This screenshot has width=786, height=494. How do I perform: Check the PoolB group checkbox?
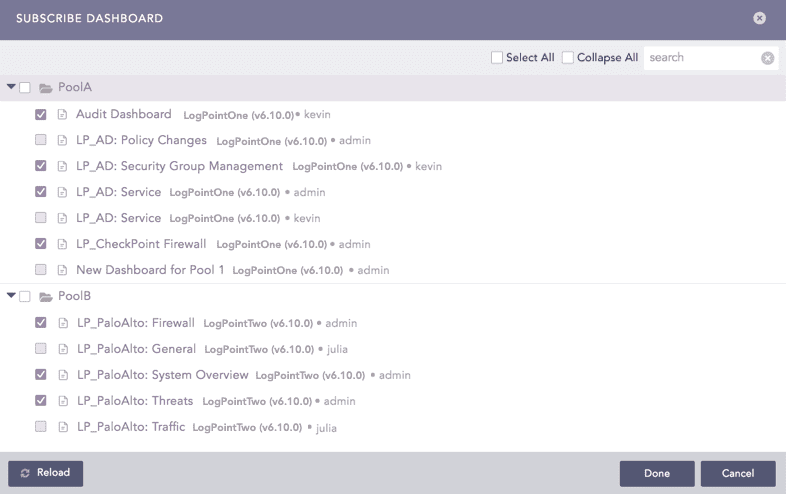pyautogui.click(x=25, y=297)
